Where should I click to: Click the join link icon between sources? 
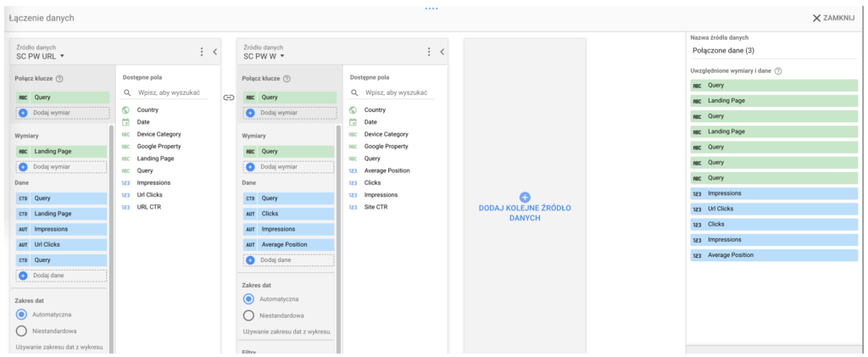tap(228, 98)
